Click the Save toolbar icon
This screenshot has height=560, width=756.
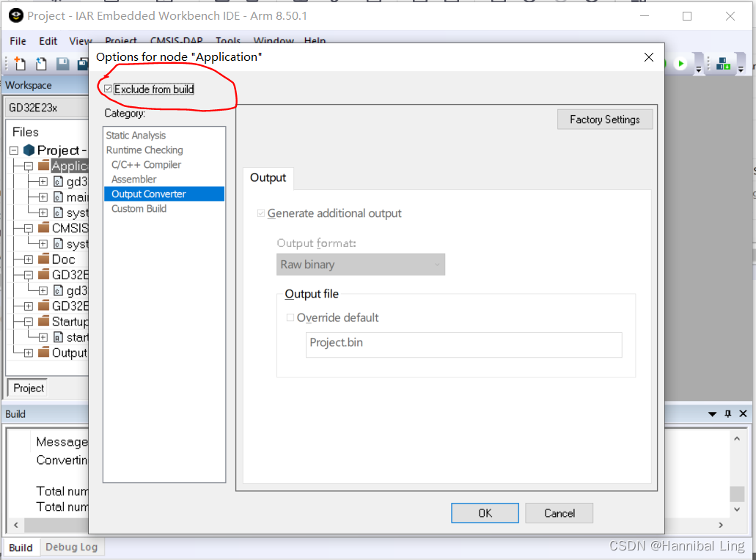pyautogui.click(x=62, y=63)
